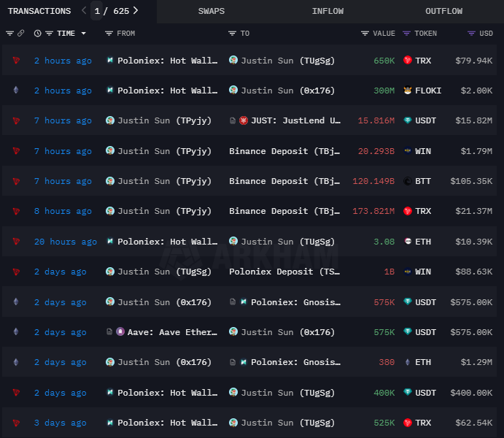Click Tron chain icon in 1B WIN row

pyautogui.click(x=16, y=272)
